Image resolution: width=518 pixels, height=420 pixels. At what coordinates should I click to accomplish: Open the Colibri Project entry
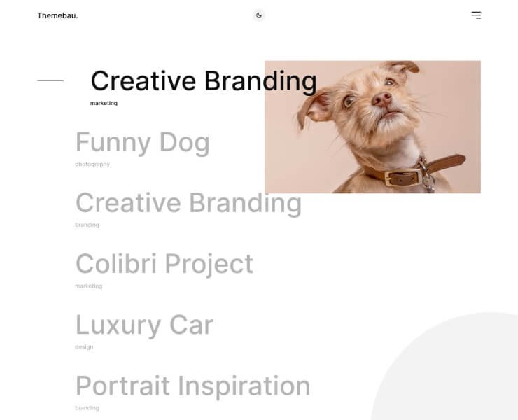[x=164, y=264]
